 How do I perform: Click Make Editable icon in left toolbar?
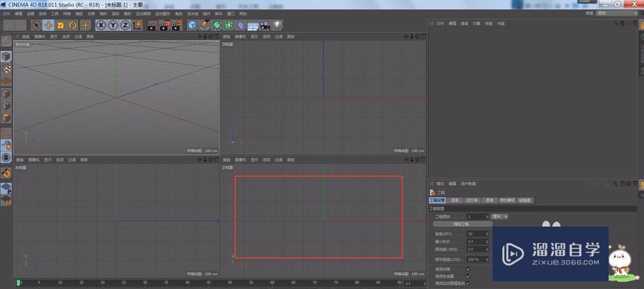(6, 41)
